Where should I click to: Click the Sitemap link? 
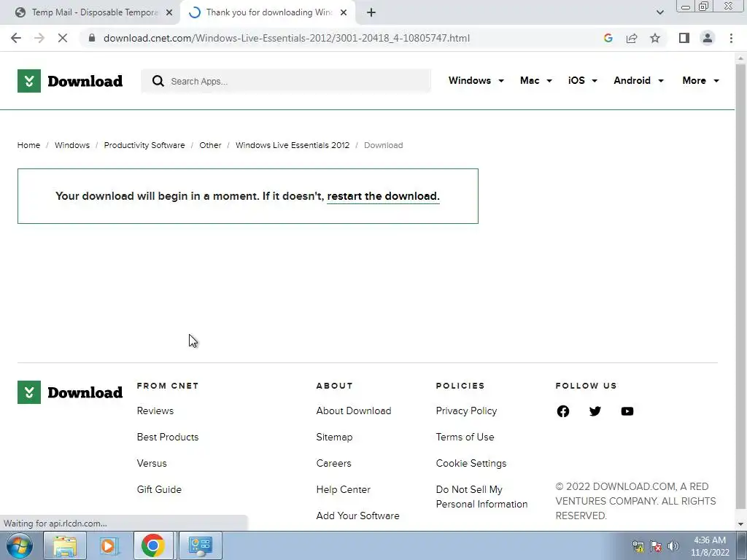coord(334,437)
